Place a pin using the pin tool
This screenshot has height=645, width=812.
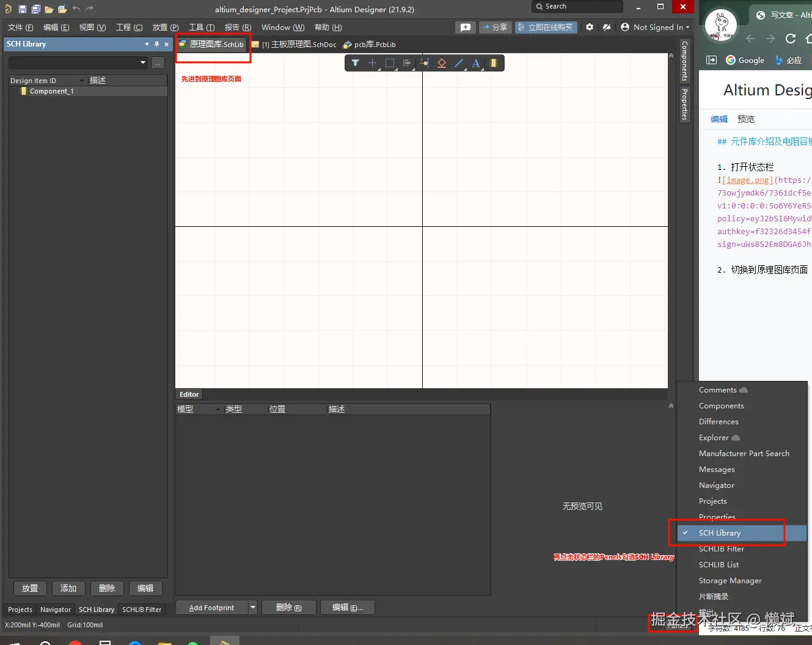click(x=425, y=63)
